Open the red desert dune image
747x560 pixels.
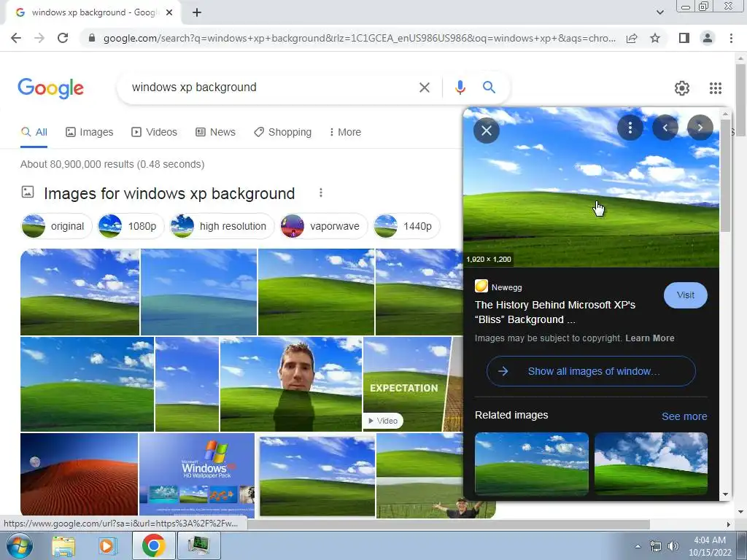pos(79,474)
